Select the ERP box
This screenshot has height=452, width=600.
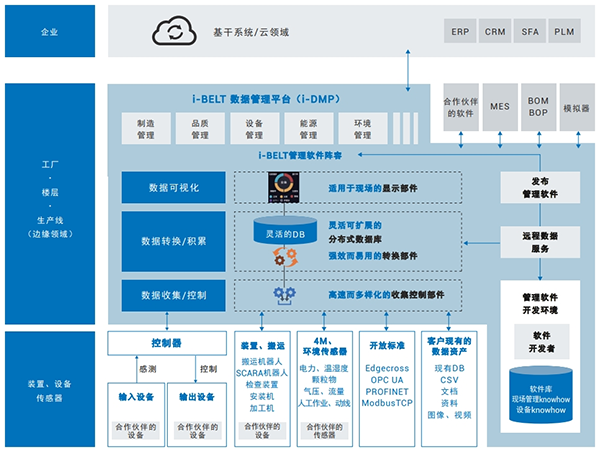point(462,32)
